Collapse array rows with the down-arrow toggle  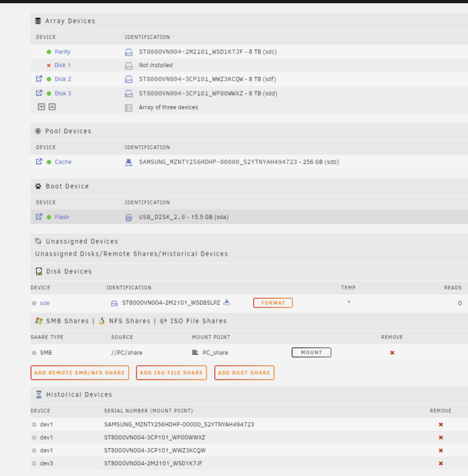[42, 107]
